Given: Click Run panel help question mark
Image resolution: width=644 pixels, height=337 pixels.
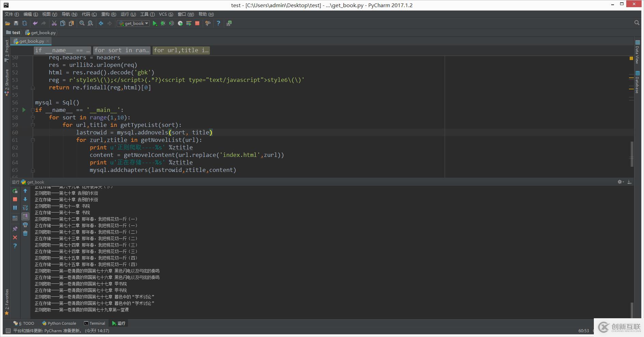Looking at the screenshot, I should (x=15, y=246).
